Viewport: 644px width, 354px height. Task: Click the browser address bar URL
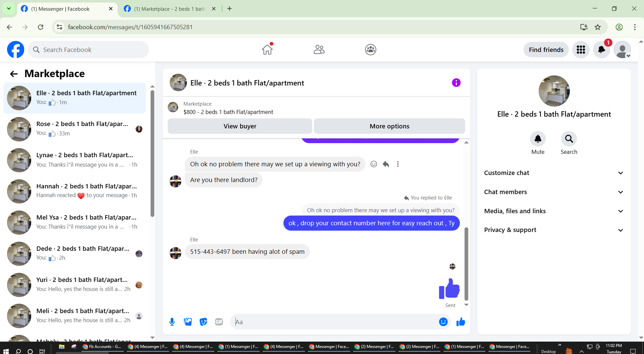point(130,27)
